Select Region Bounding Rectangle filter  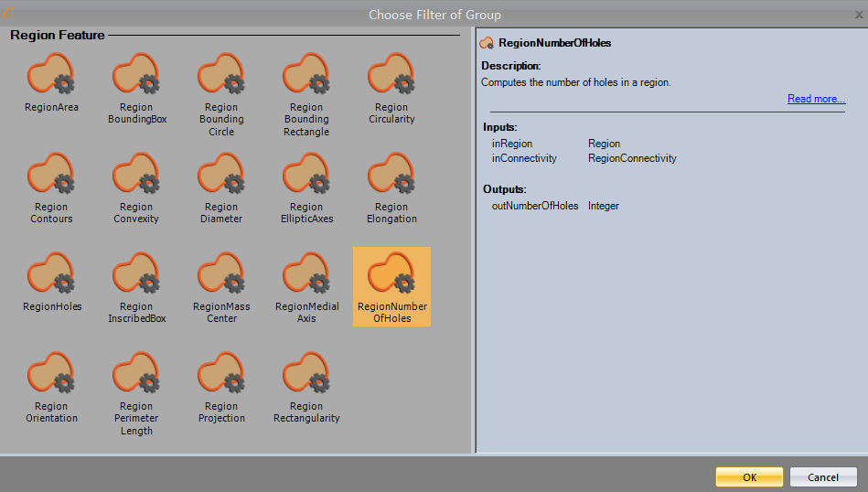(x=306, y=75)
